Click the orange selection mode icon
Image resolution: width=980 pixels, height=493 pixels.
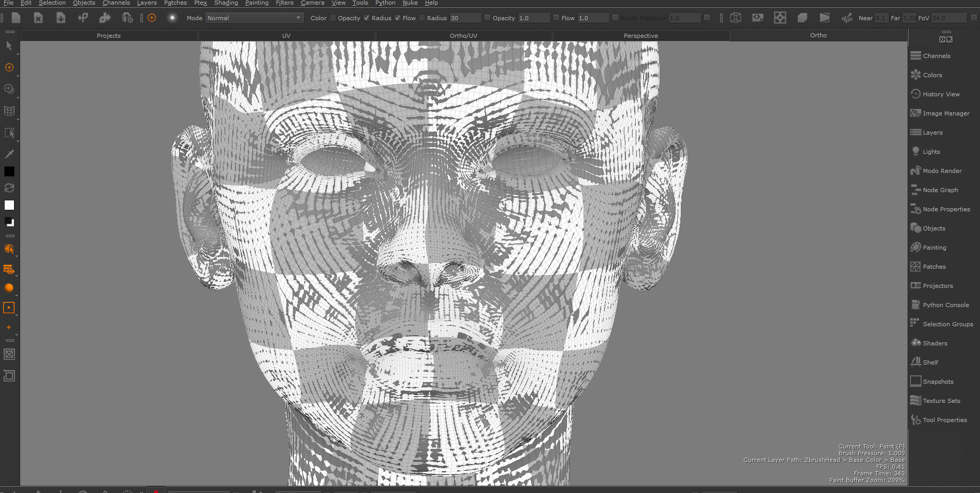coord(9,249)
